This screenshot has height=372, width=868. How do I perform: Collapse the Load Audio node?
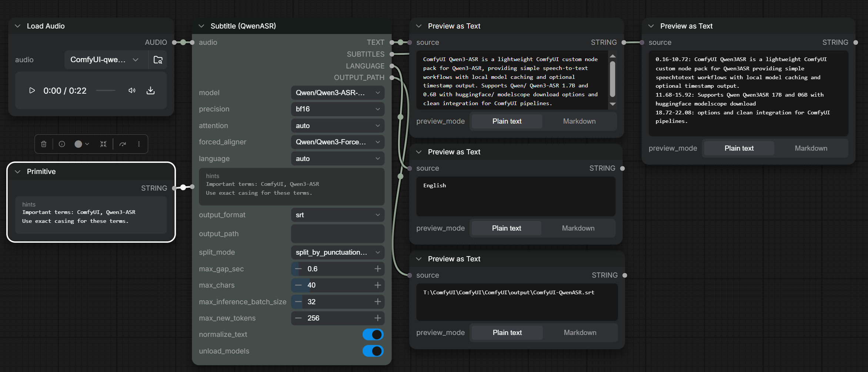click(17, 26)
